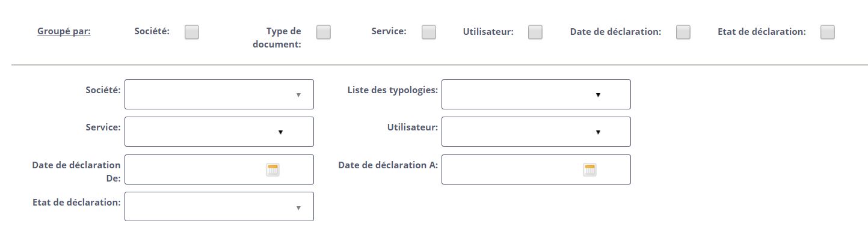Toggle the Utilisateur grouping checkbox

535,32
